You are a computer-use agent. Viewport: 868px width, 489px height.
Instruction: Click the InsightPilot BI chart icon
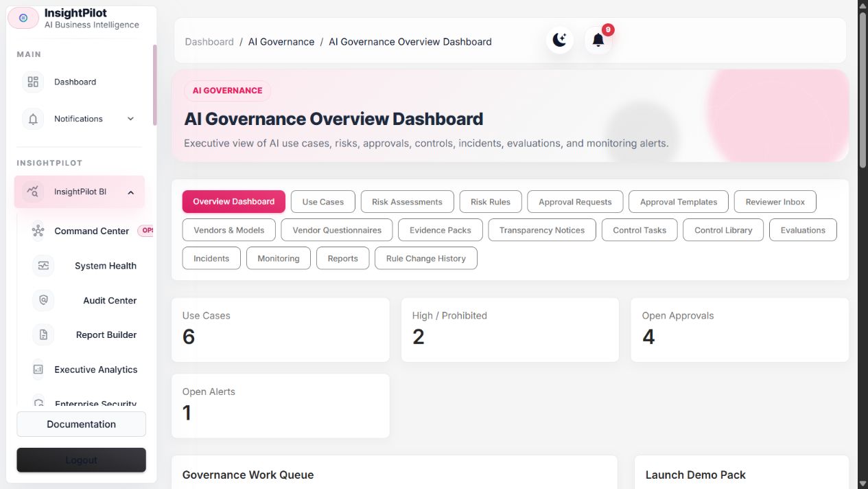pyautogui.click(x=33, y=192)
